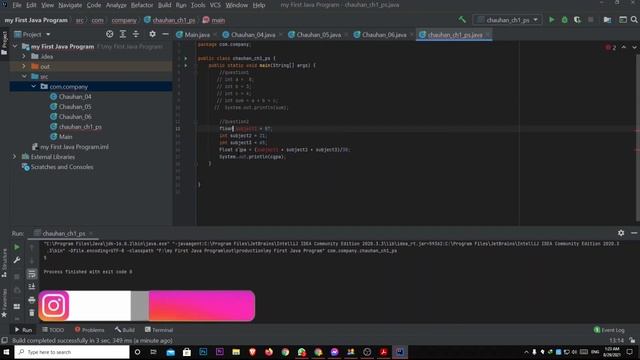640x360 pixels.
Task: Click main breadcrumb in navigation bar
Action: [214, 20]
